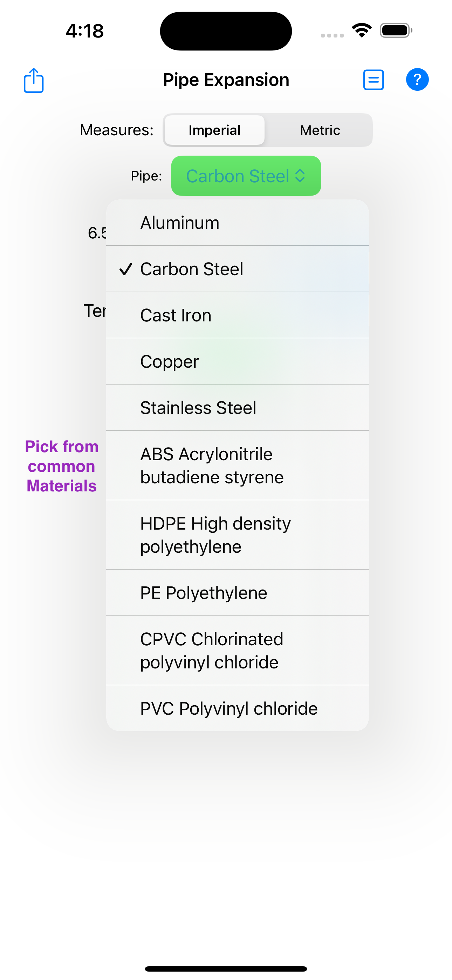This screenshot has height=980, width=452.
Task: Pick PVC Polyvinyl chloride
Action: coord(237,708)
